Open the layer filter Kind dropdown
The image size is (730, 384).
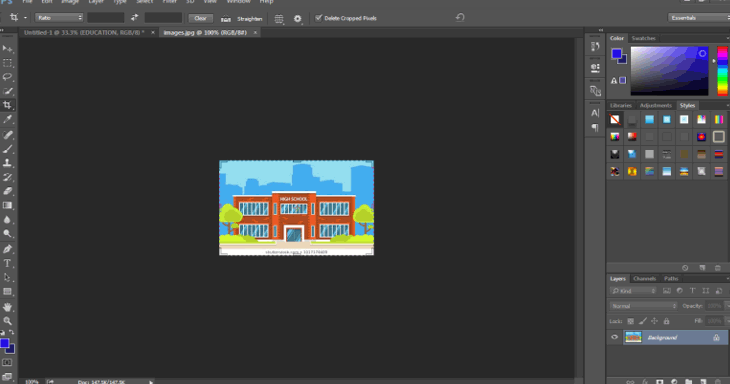[634, 291]
